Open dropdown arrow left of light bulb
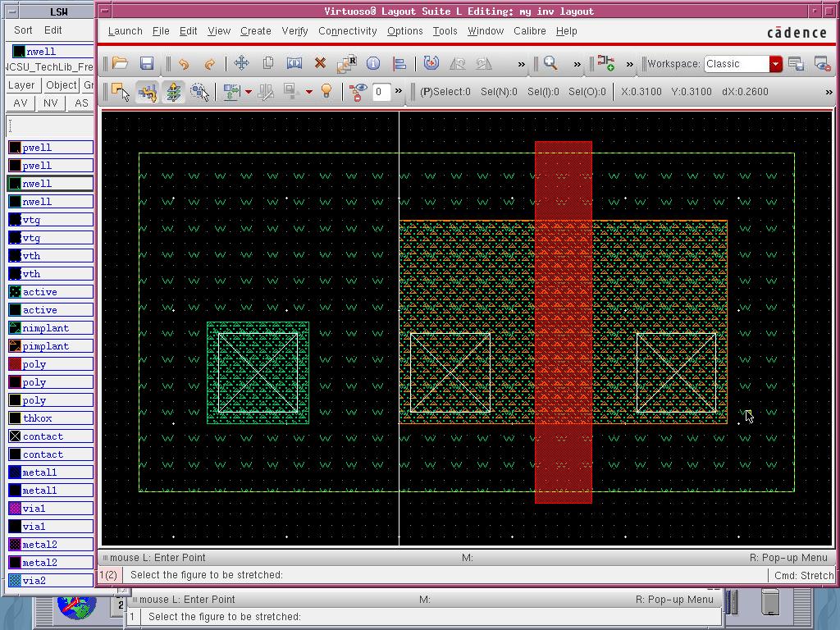Screen dimensions: 840x630 tap(309, 92)
